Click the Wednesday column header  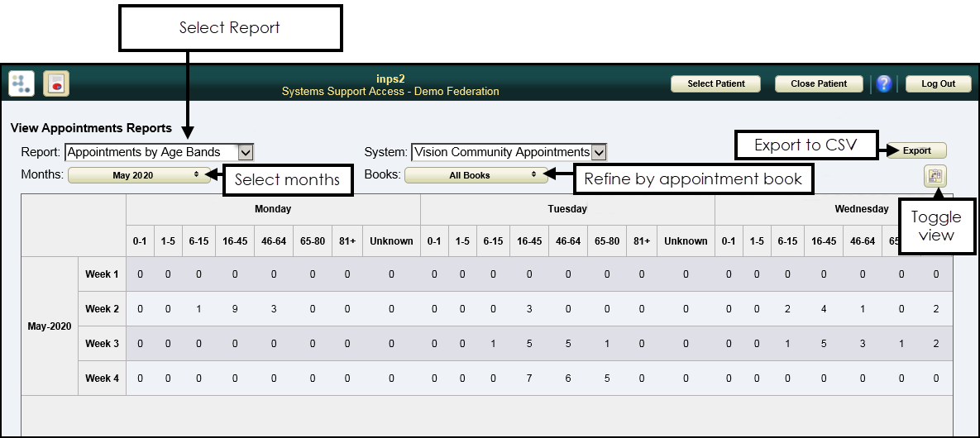point(861,210)
